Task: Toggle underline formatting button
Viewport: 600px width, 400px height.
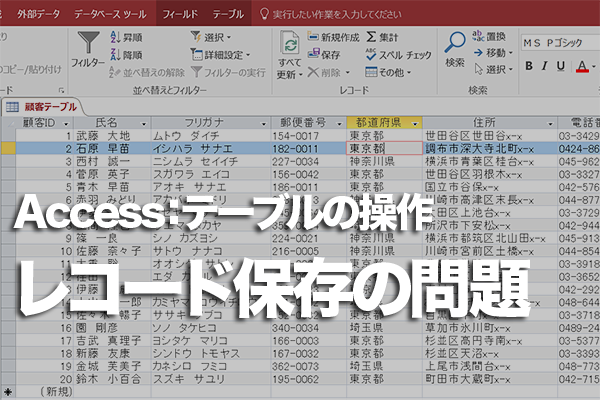Action: tap(561, 66)
